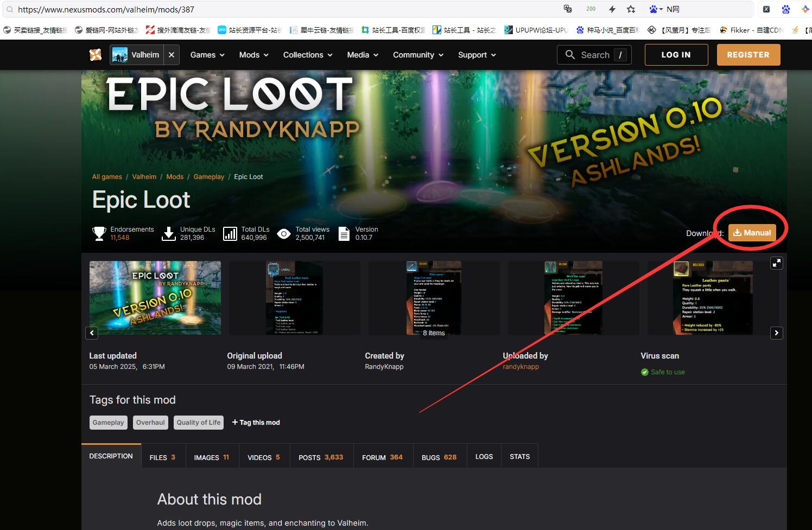Switch to the FORUM tab

pyautogui.click(x=383, y=457)
